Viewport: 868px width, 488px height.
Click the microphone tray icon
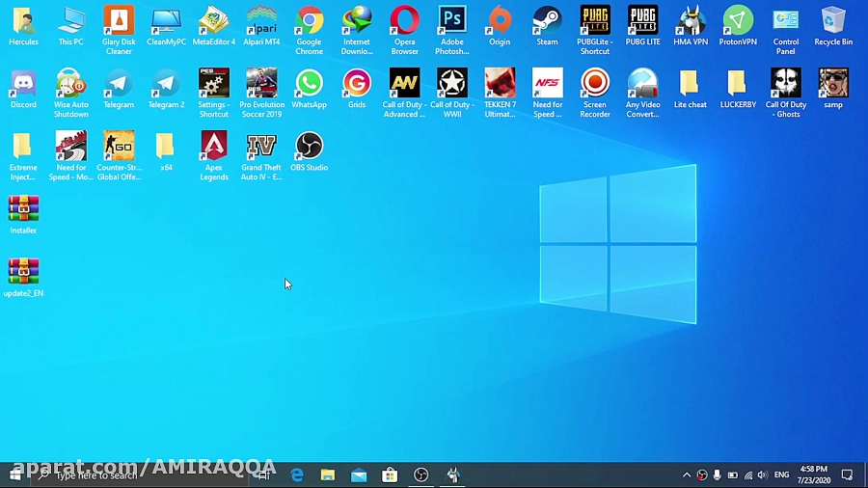[x=717, y=475]
